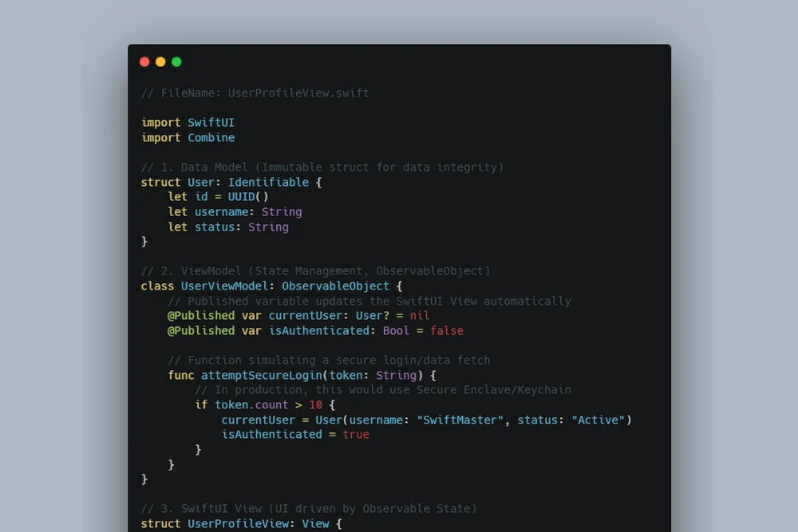Click the yellow minimize window dot
The height and width of the screenshot is (532, 798).
(x=160, y=62)
